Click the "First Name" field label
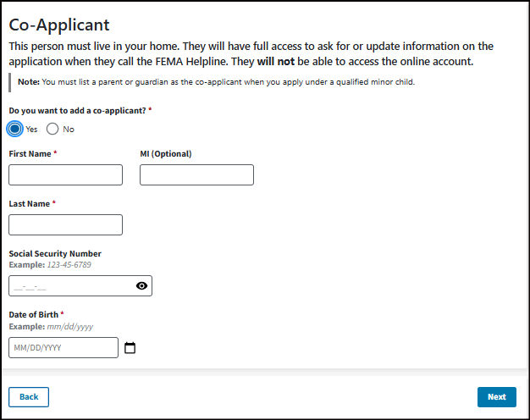530x420 pixels. (x=30, y=154)
